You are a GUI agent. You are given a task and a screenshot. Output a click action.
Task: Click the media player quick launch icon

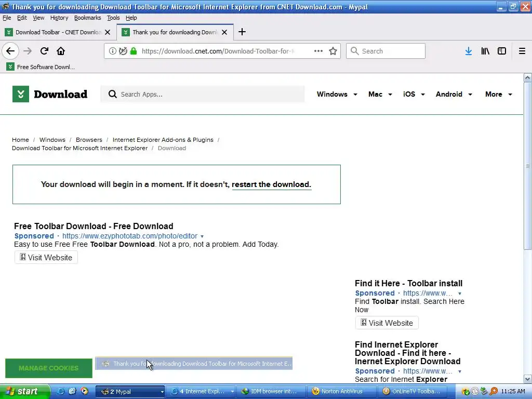click(x=84, y=391)
